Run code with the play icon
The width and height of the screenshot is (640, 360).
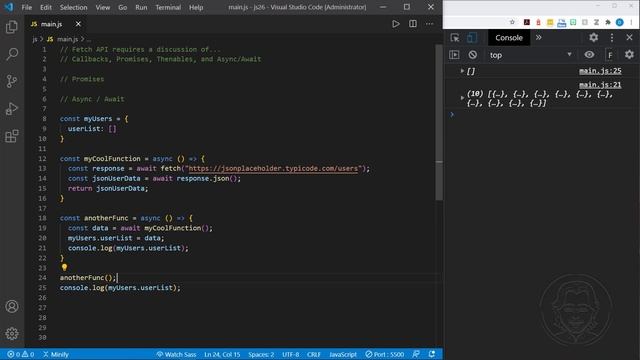pyautogui.click(x=396, y=24)
